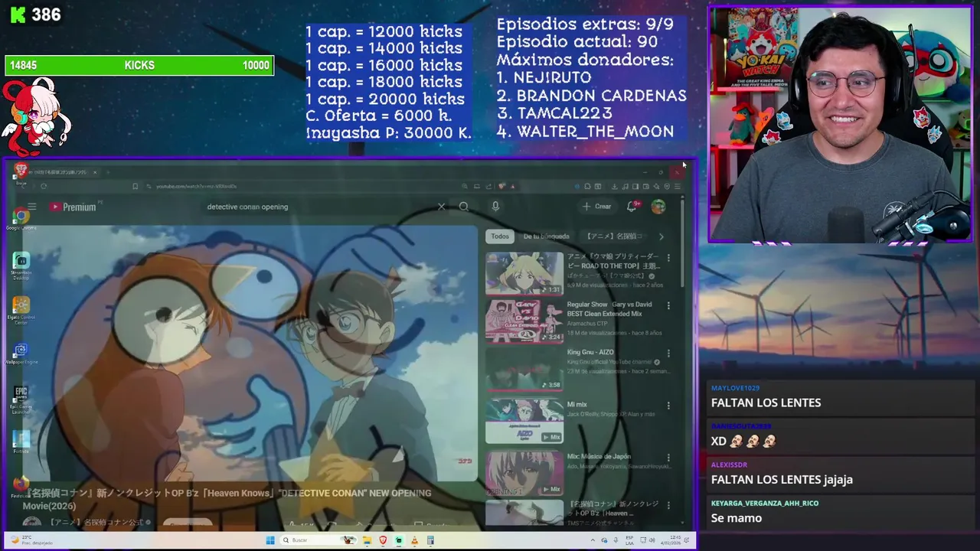
Task: Open the Gary vs David video thumbnail
Action: pos(524,321)
